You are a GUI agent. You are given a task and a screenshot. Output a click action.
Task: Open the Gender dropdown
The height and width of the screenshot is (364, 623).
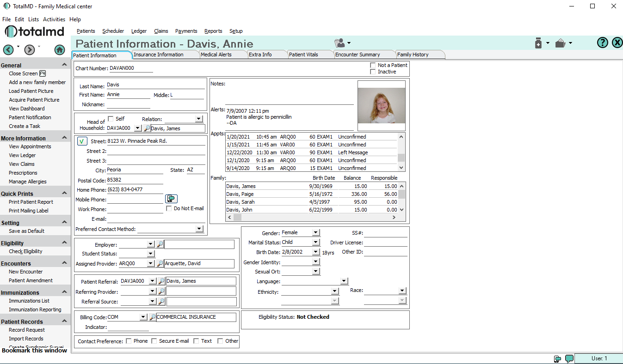coord(316,233)
